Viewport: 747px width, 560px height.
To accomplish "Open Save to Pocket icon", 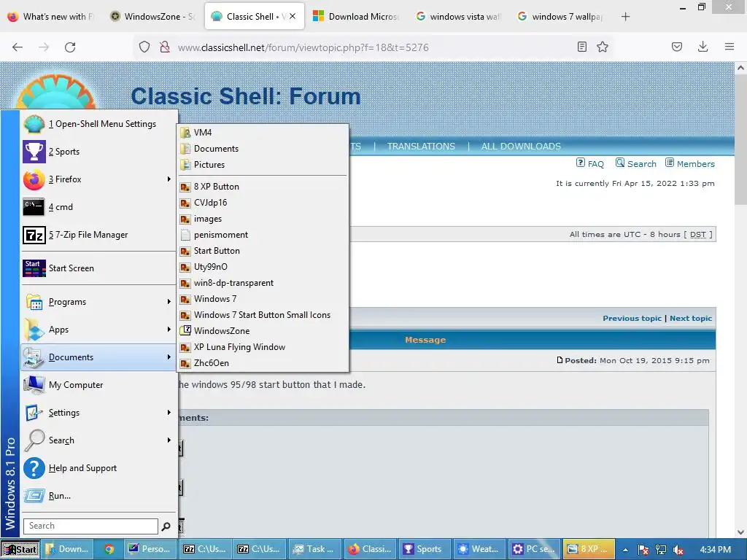I will pyautogui.click(x=677, y=47).
